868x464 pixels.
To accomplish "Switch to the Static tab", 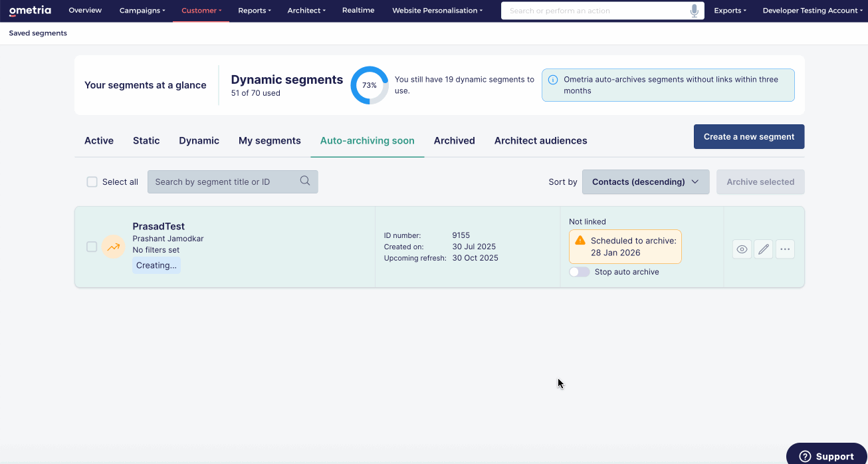I will [x=146, y=140].
